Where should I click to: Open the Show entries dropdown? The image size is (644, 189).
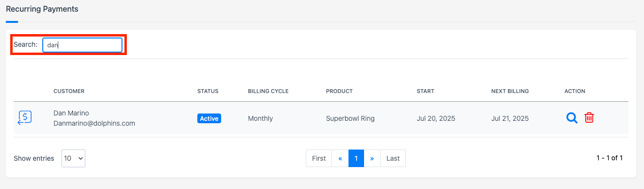[x=73, y=158]
